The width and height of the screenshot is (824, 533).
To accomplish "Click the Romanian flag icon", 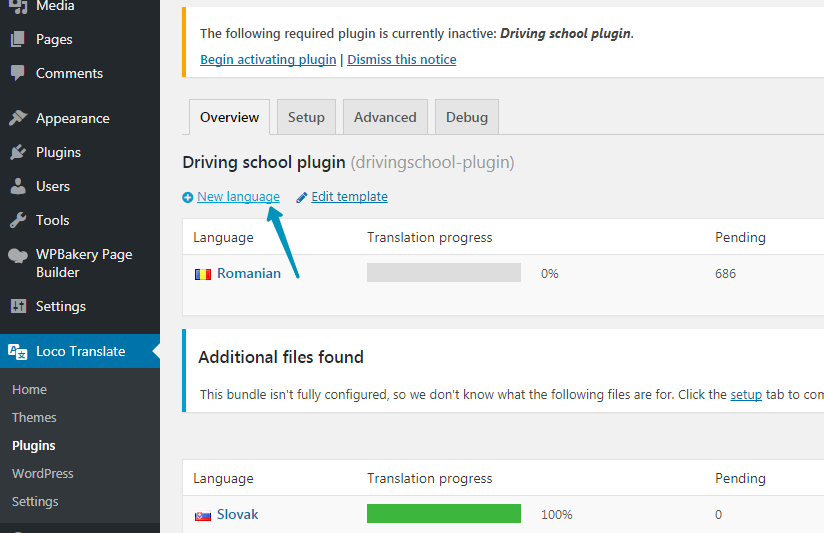I will tap(203, 274).
